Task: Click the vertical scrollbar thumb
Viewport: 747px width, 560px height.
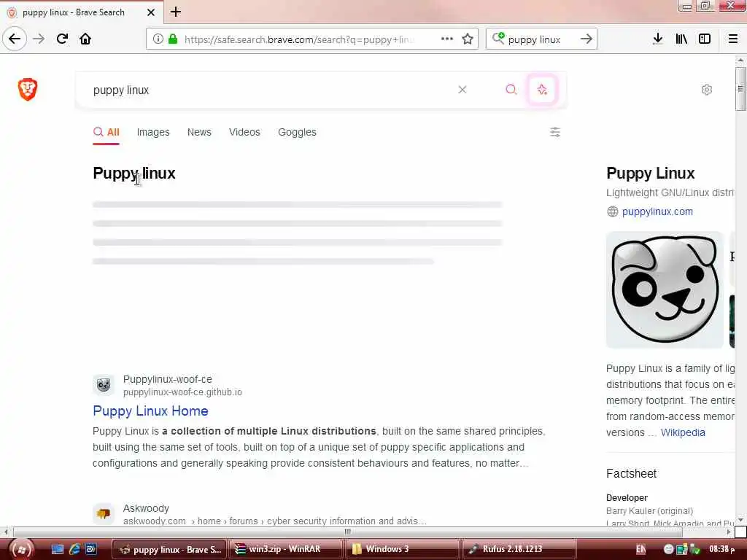Action: (740, 89)
